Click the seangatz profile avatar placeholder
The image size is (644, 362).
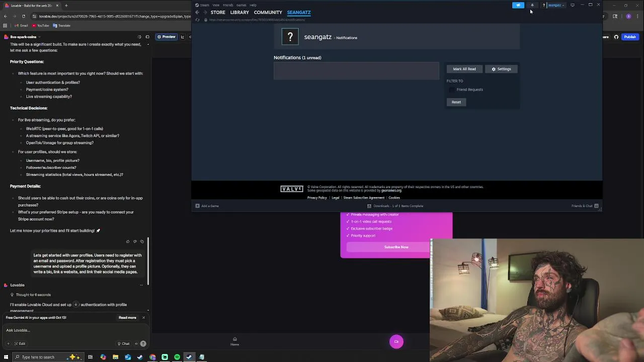(x=290, y=37)
